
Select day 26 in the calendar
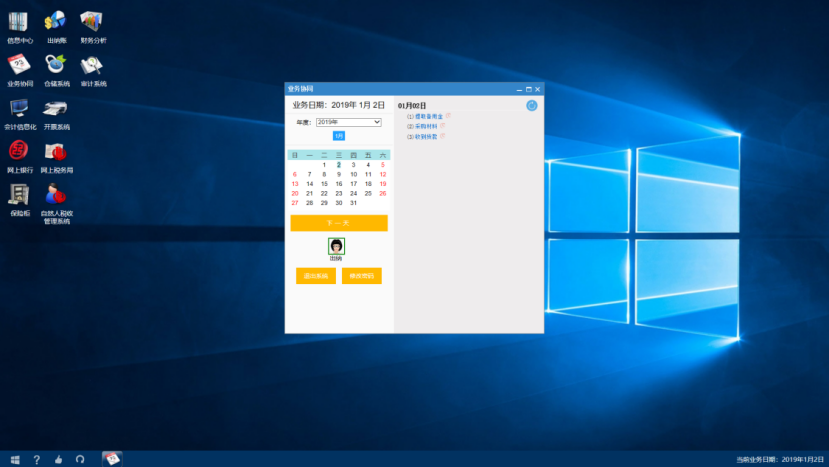(x=383, y=194)
